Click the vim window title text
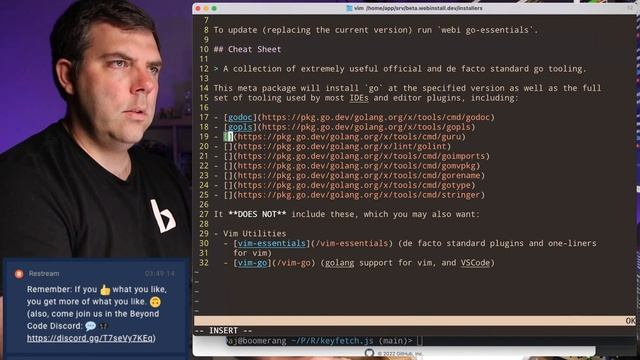This screenshot has height=360, width=640. 418,8
